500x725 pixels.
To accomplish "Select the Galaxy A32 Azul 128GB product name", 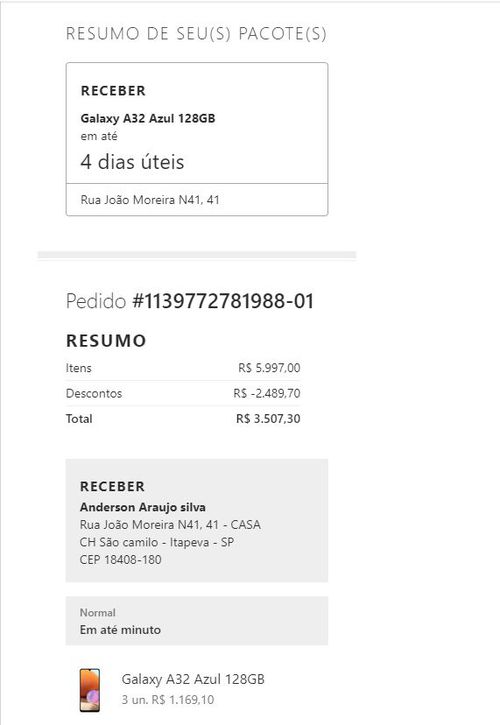I will (x=193, y=679).
